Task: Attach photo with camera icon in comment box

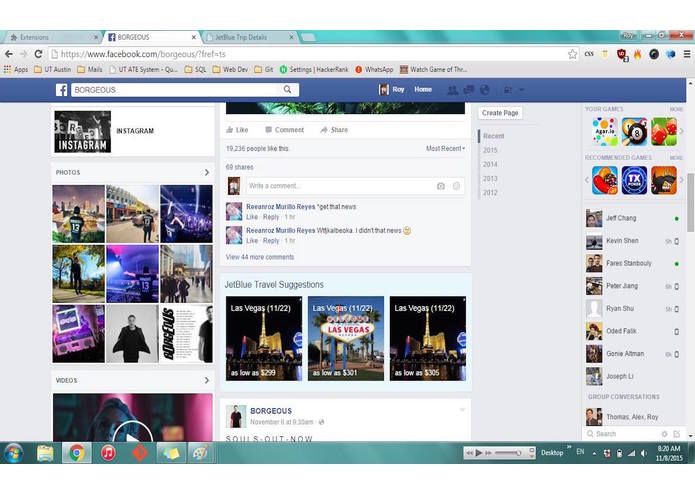Action: [x=441, y=186]
